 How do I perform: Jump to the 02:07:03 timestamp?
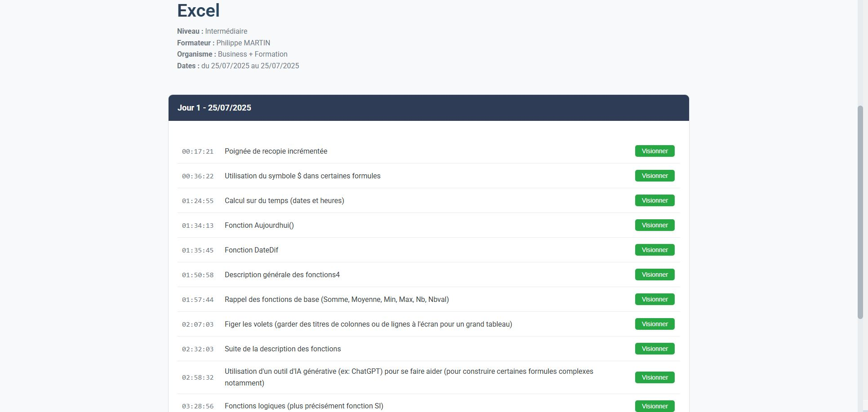coord(197,324)
